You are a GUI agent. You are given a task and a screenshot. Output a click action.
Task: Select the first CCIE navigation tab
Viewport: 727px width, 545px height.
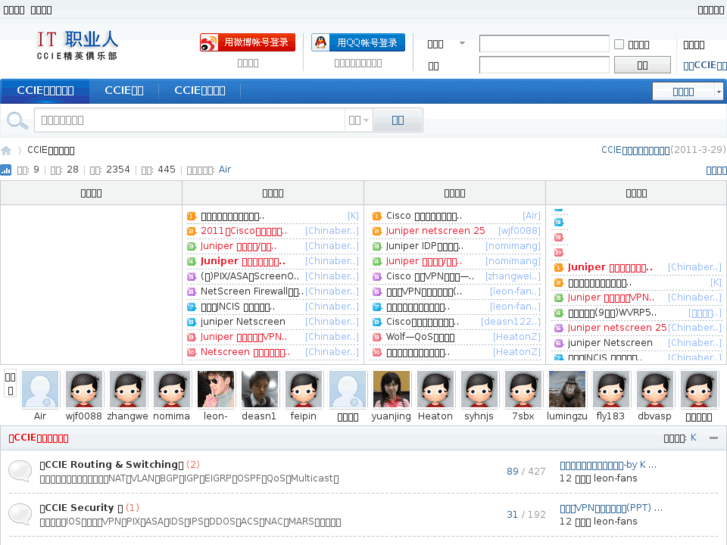coord(45,90)
